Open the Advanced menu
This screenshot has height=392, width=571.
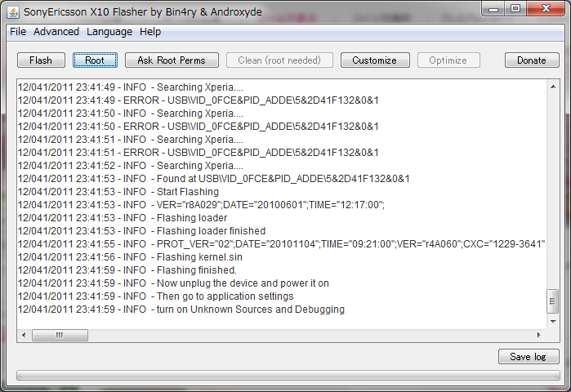click(x=56, y=32)
